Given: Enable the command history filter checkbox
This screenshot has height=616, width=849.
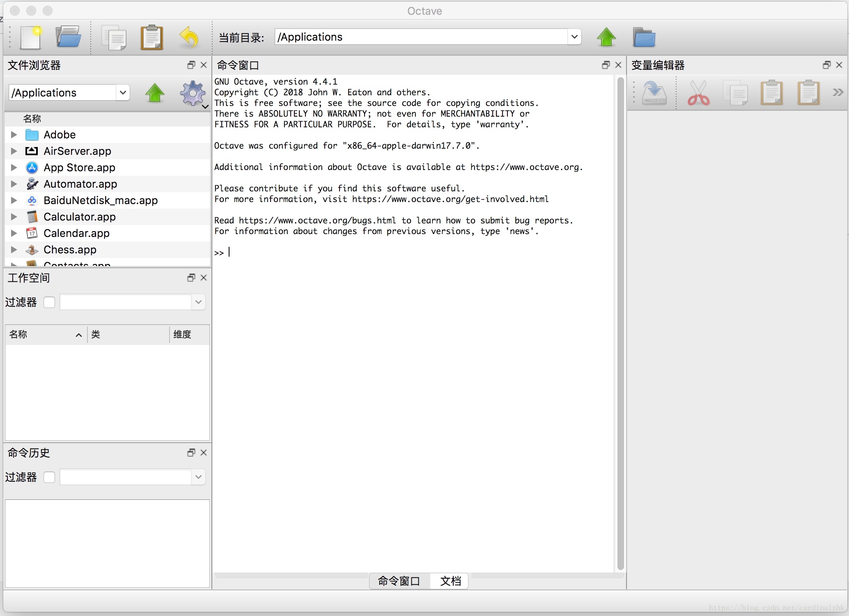Looking at the screenshot, I should (x=49, y=477).
